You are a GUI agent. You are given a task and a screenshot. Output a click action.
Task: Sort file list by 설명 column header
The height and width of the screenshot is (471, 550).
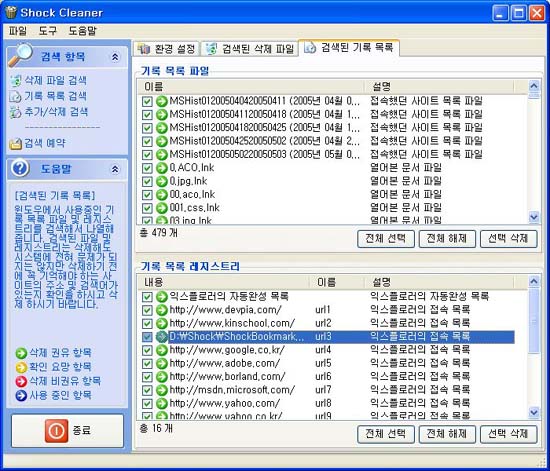[x=438, y=87]
